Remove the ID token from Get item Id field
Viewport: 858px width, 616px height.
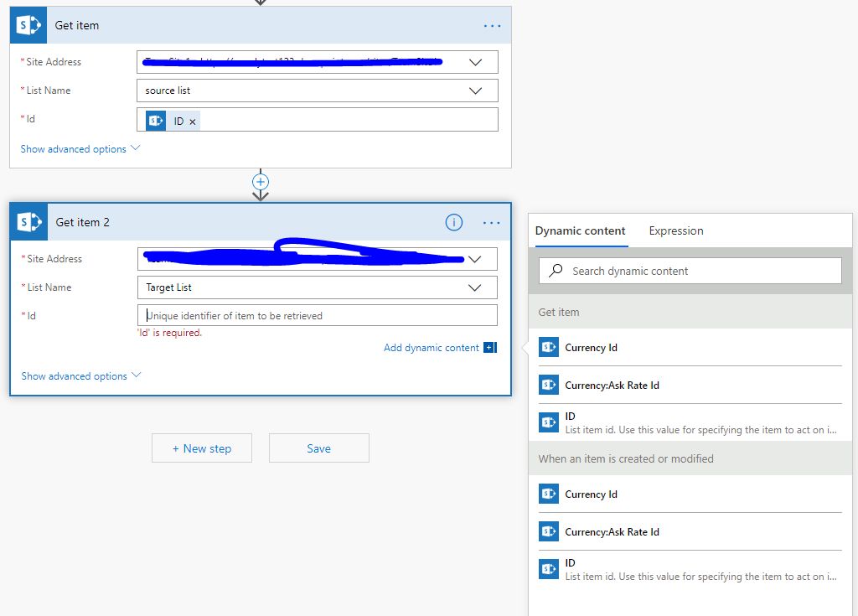pyautogui.click(x=193, y=122)
